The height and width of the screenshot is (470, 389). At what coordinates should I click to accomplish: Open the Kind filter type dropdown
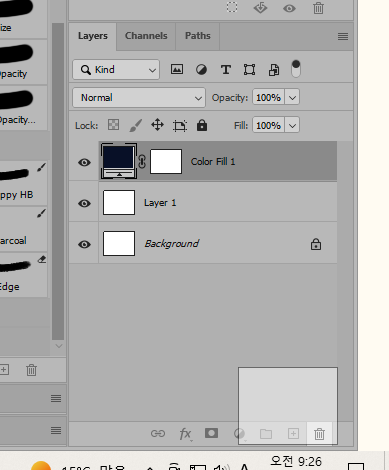tap(116, 70)
